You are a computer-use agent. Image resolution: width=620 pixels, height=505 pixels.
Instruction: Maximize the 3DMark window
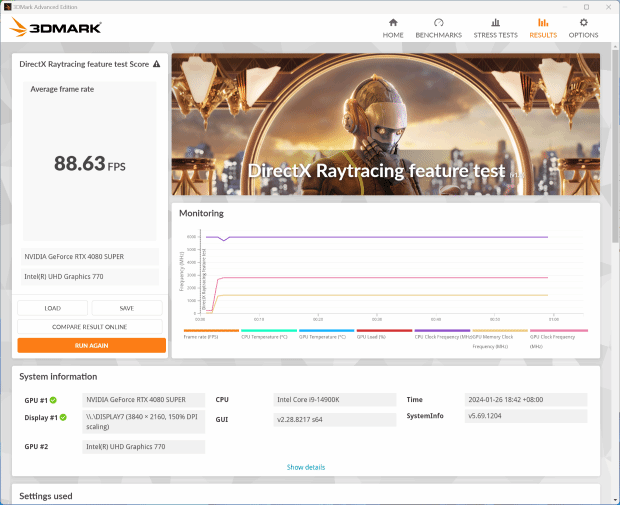pos(586,7)
